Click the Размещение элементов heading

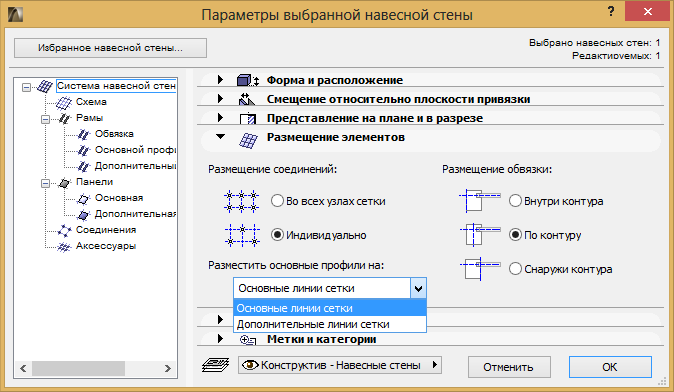(336, 137)
